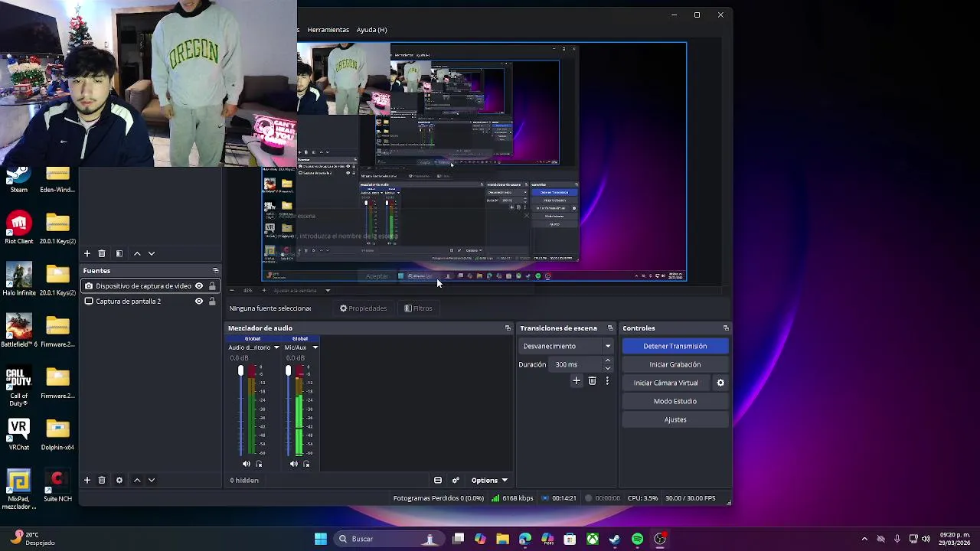Toggle lock on Dispositivo de captura de video
This screenshot has width=980, height=551.
[212, 286]
